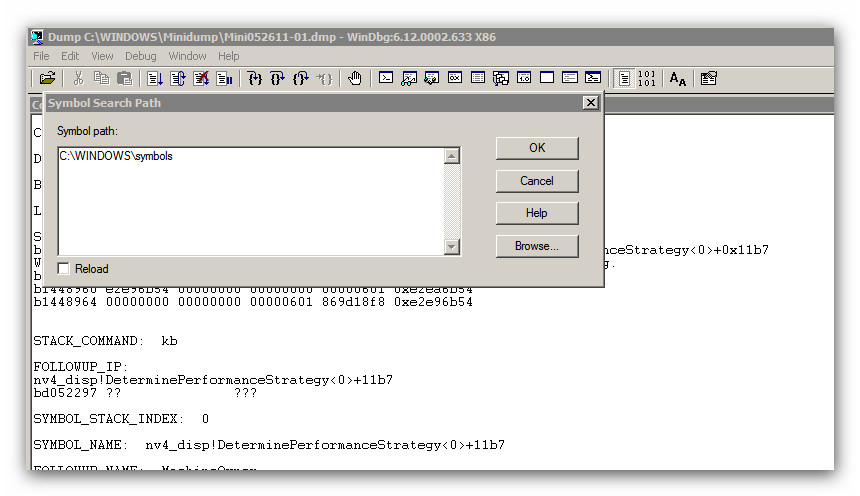Open the Watch window glasses icon
860x496 pixels.
point(409,78)
